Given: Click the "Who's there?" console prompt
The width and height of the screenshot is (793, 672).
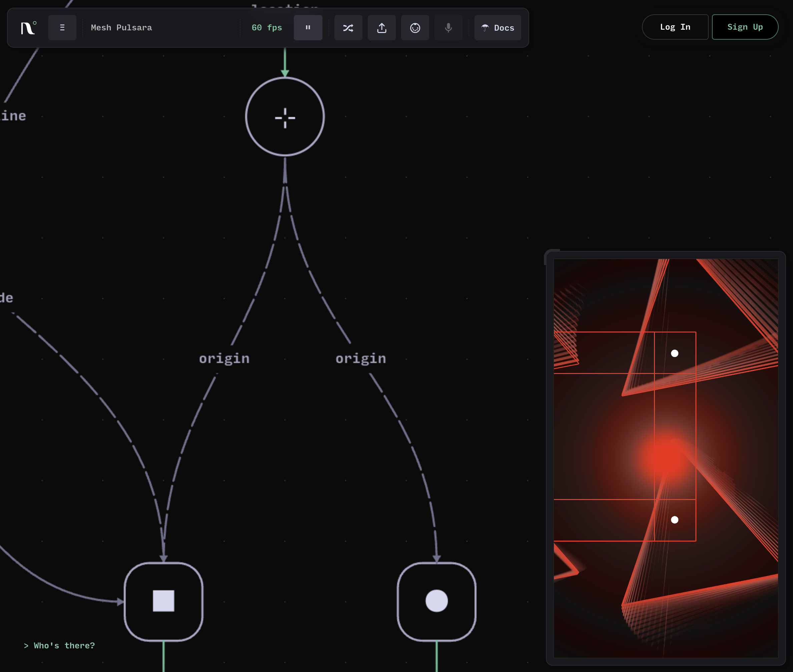Looking at the screenshot, I should 59,645.
